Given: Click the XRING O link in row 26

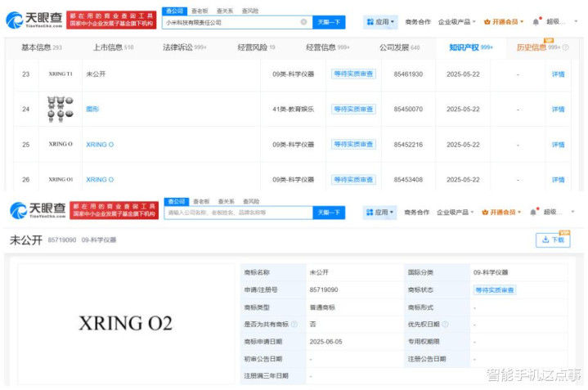Looking at the screenshot, I should click(100, 180).
